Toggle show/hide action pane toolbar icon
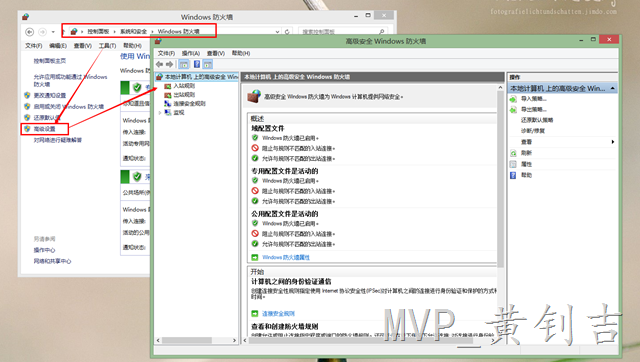This screenshot has width=640, height=362. [x=208, y=64]
